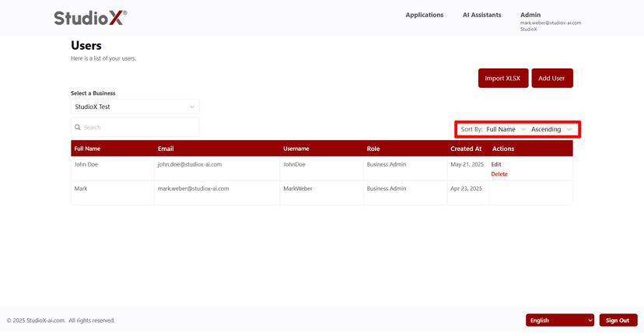Edit the John Doe user

tap(496, 164)
